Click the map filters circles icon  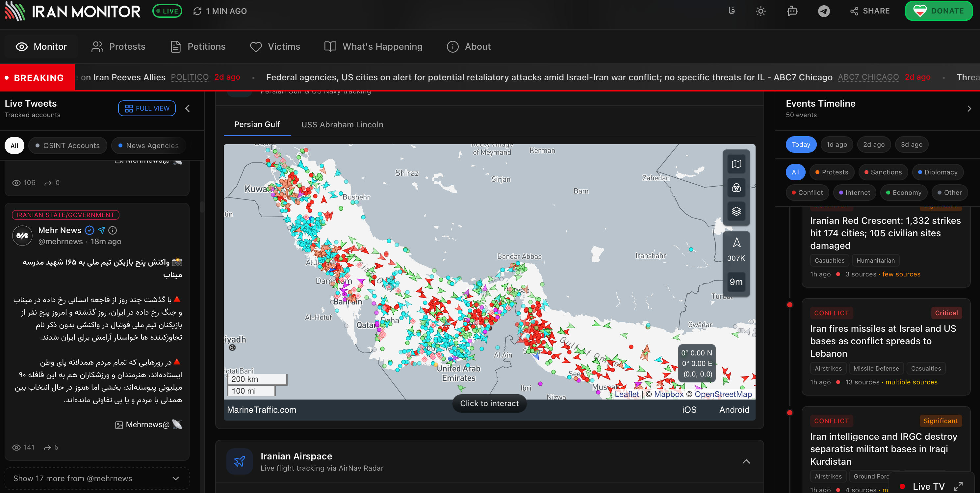[x=736, y=188]
